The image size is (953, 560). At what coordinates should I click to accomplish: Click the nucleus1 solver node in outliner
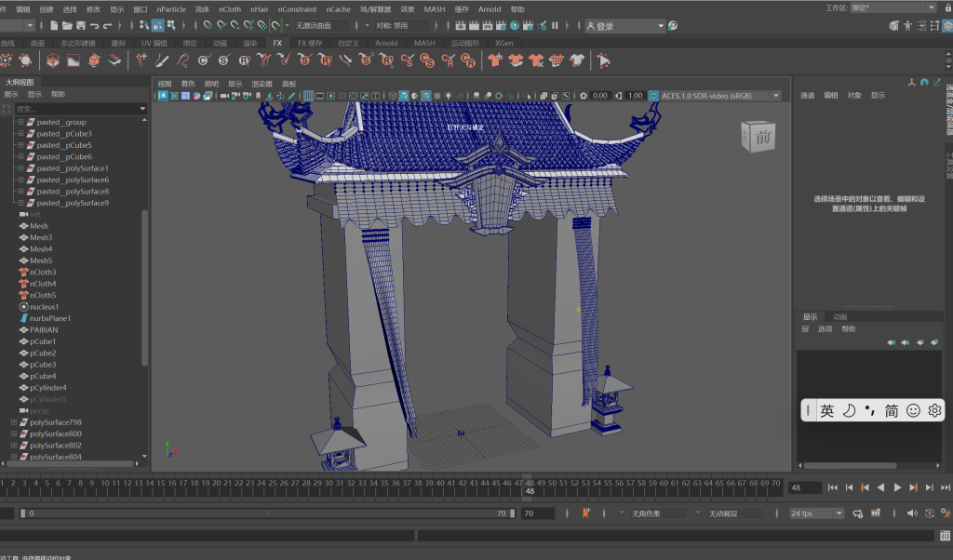(x=44, y=307)
